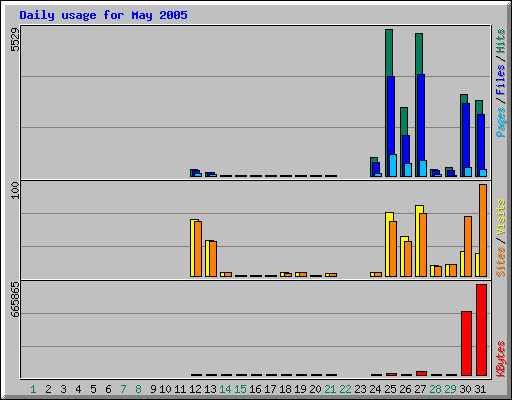The height and width of the screenshot is (400, 512).
Task: Click the day 5 axis label
Action: [93, 389]
